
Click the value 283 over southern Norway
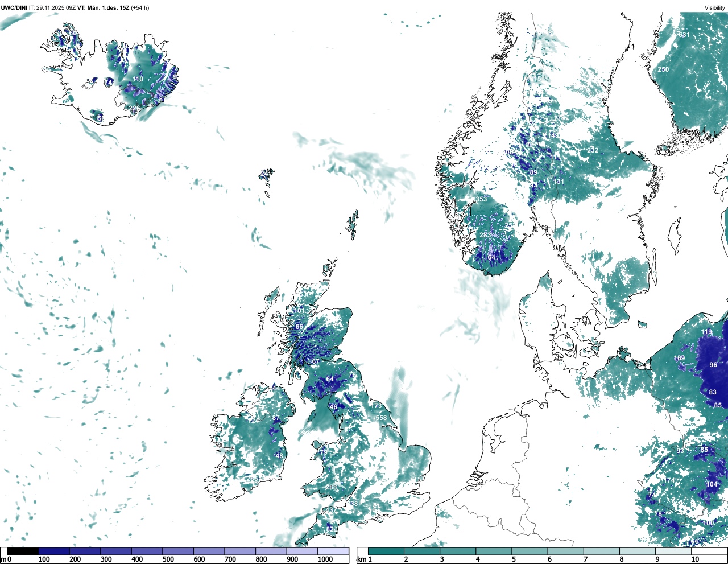pos(485,235)
